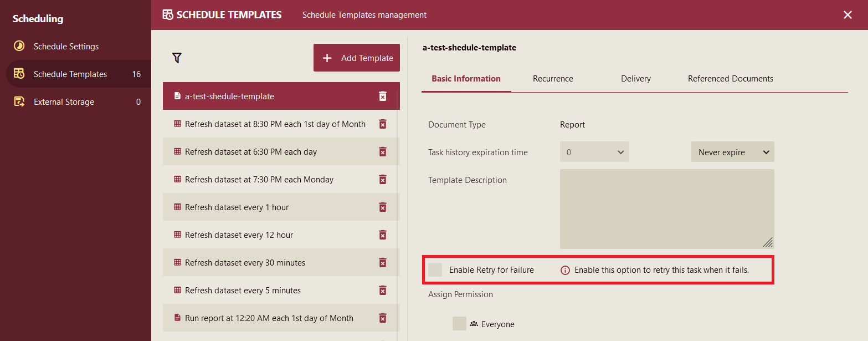Image resolution: width=868 pixels, height=341 pixels.
Task: Delete the 8:30 PM monthly dataset refresh template
Action: click(382, 124)
